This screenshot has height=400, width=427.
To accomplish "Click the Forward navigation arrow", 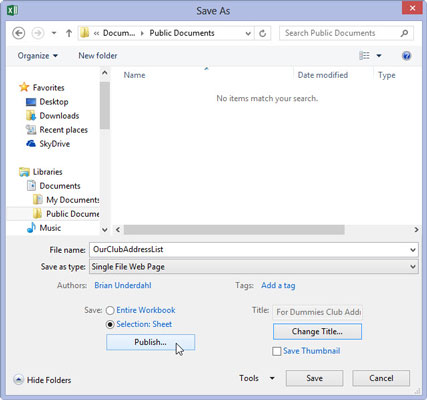I will (x=38, y=33).
